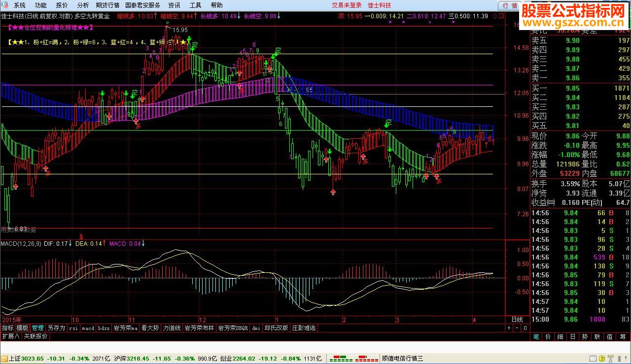Select the 岩芳荣ma indicator tab
Screen dimensions: 631x364
(x=125, y=328)
